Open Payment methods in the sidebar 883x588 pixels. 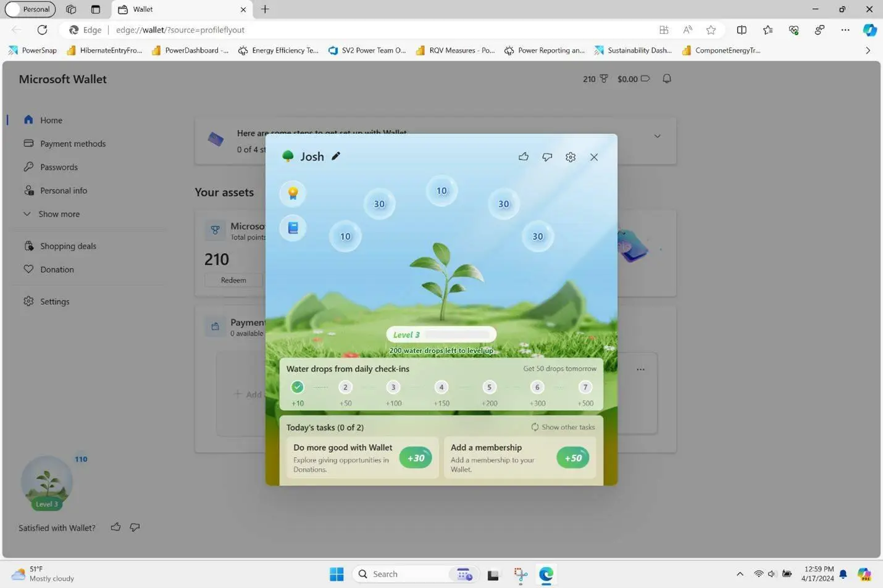72,144
